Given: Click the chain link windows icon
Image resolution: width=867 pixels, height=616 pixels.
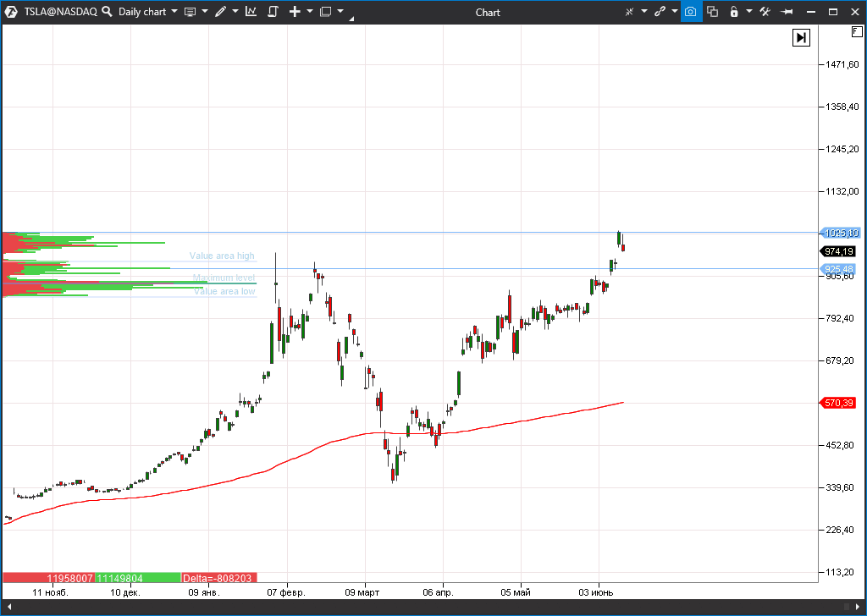Looking at the screenshot, I should point(660,12).
